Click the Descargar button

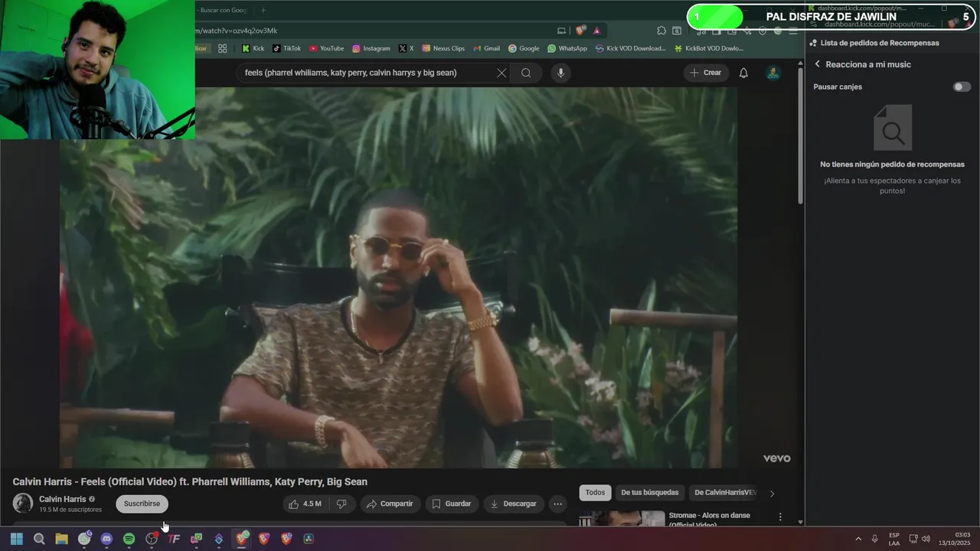coord(514,504)
